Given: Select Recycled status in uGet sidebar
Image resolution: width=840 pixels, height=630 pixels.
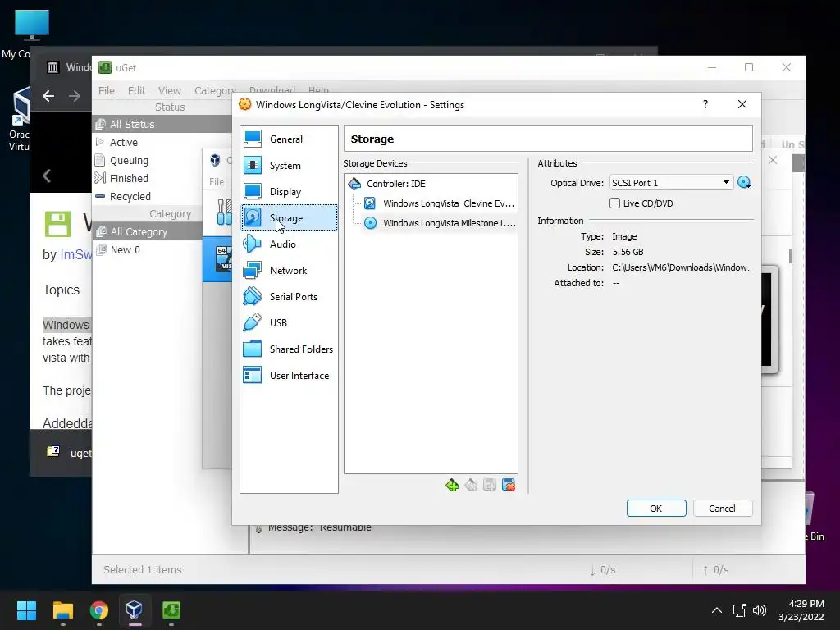Looking at the screenshot, I should [x=162, y=197].
